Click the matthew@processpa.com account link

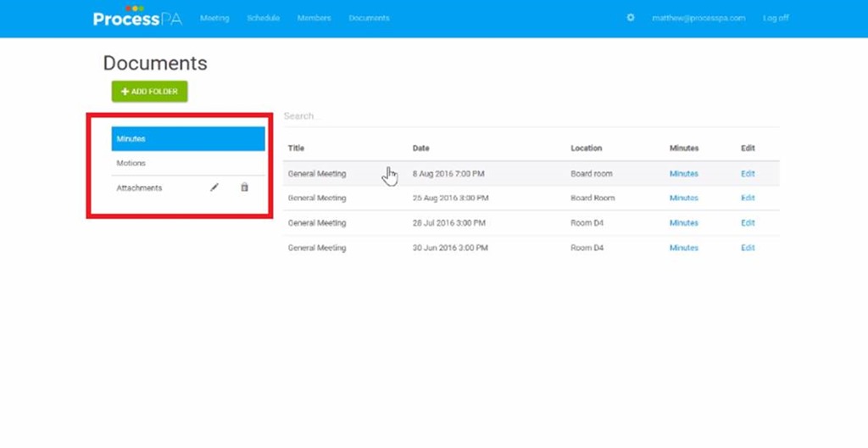698,18
